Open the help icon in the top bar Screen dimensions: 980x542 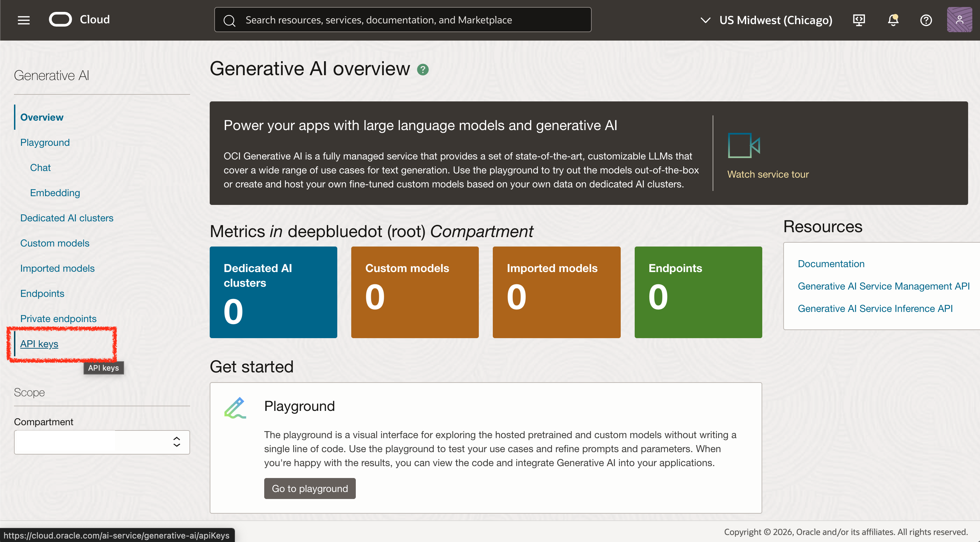pos(926,20)
